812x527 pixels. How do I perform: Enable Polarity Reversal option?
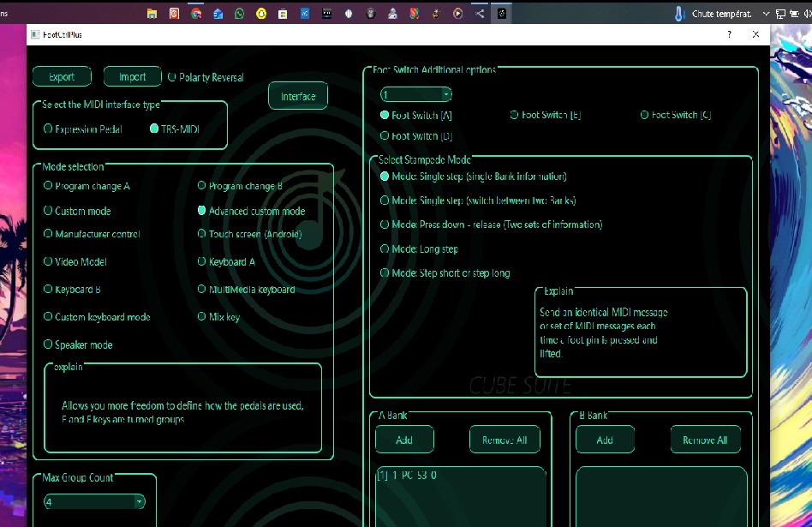click(206, 77)
